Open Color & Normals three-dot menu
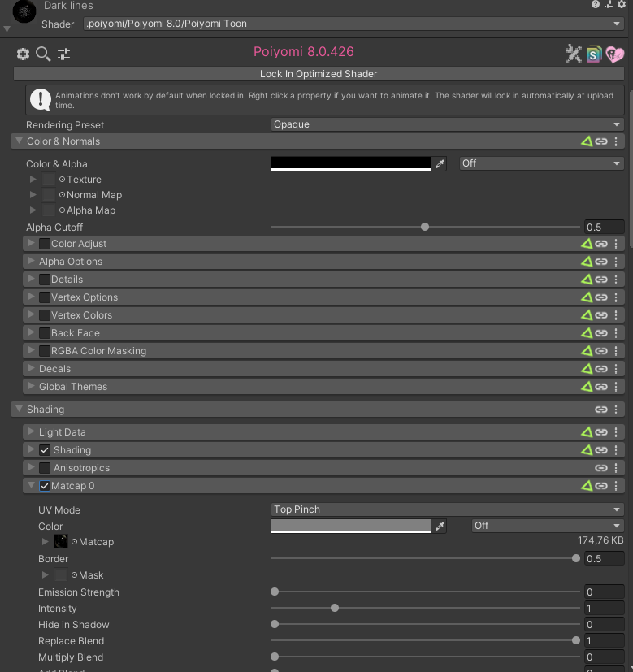Screen dimensions: 633x672 pyautogui.click(x=616, y=141)
